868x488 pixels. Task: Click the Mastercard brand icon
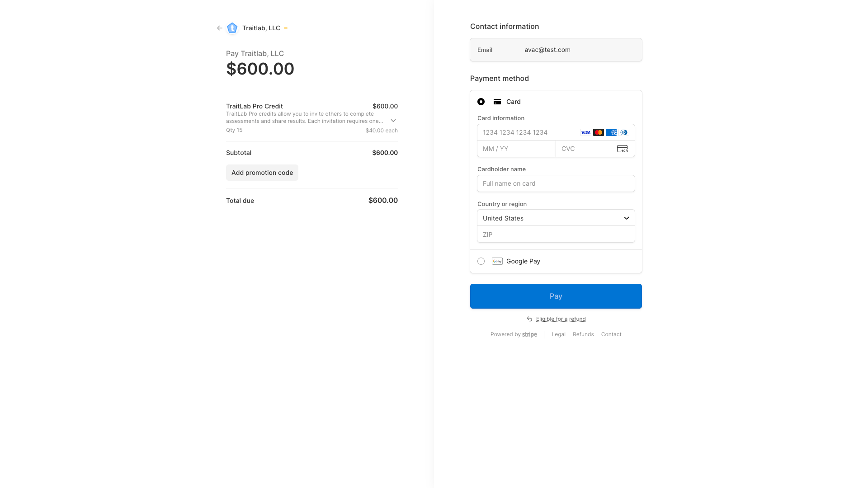pyautogui.click(x=599, y=132)
